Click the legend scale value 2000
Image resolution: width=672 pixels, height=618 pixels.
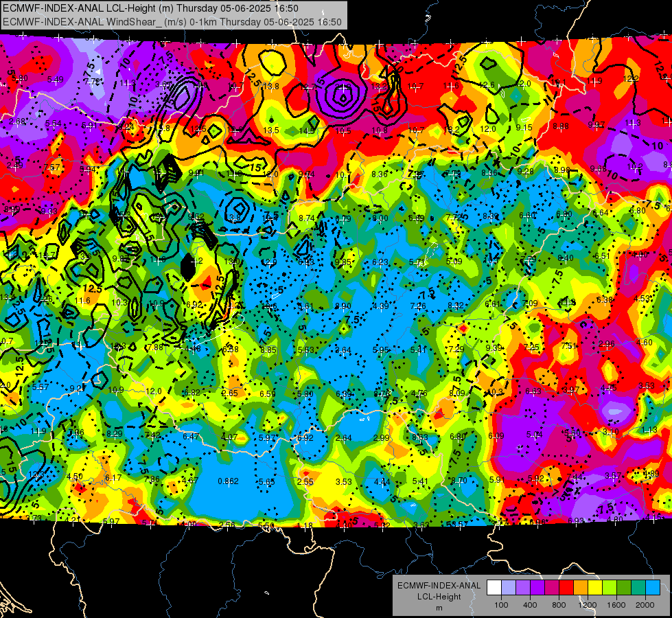(645, 605)
